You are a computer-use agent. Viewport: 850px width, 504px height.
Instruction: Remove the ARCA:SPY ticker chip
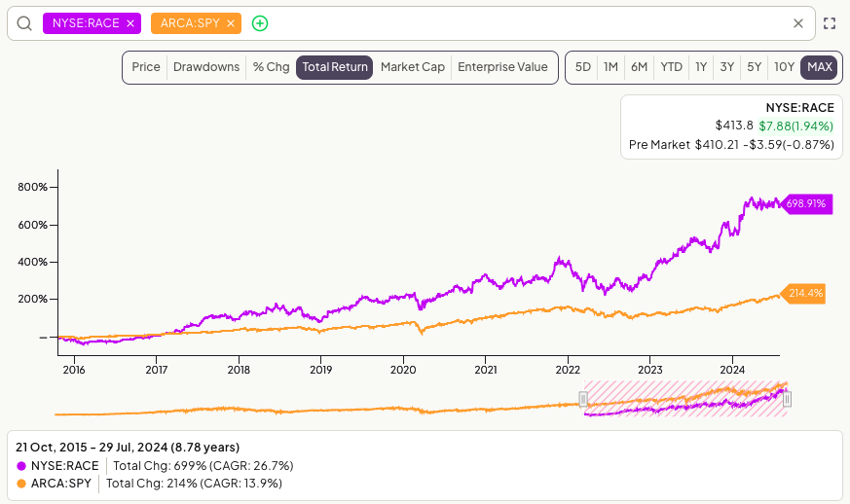point(231,23)
